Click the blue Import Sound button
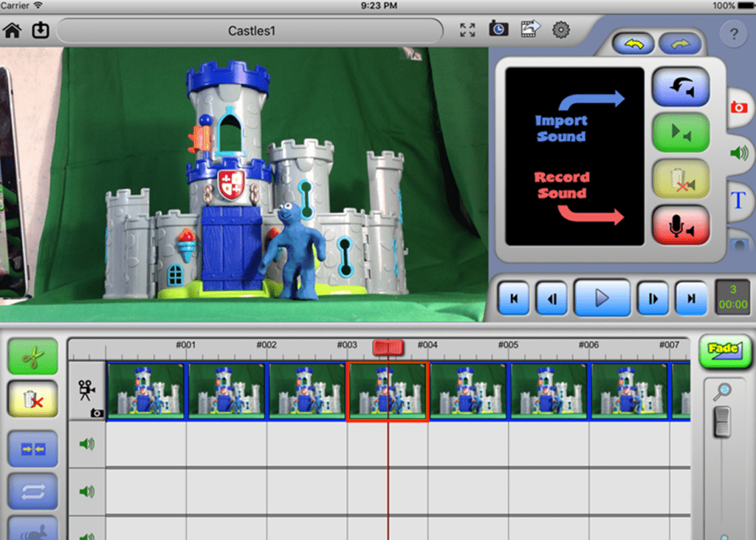Image resolution: width=756 pixels, height=540 pixels. click(680, 87)
